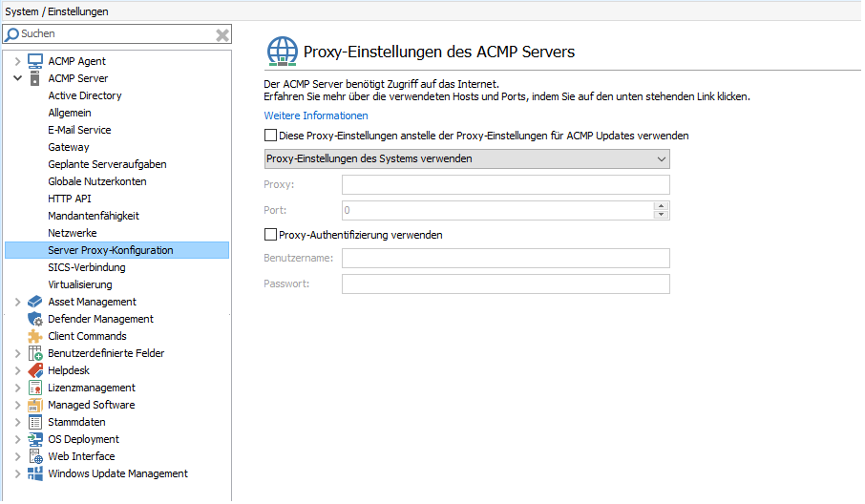865x504 pixels.
Task: Focus the Suchen search box
Action: point(116,34)
